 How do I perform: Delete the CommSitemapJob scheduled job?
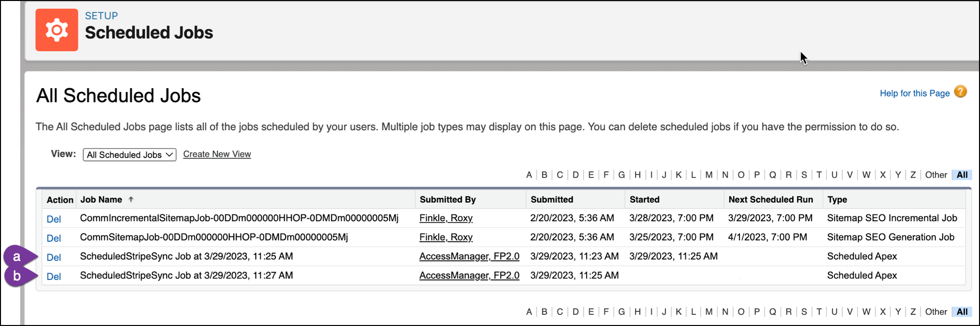point(53,238)
